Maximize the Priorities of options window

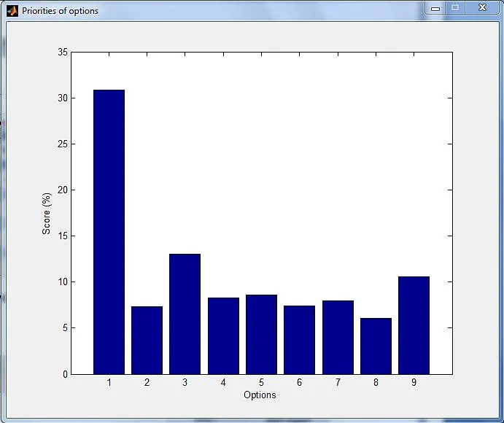tap(455, 8)
